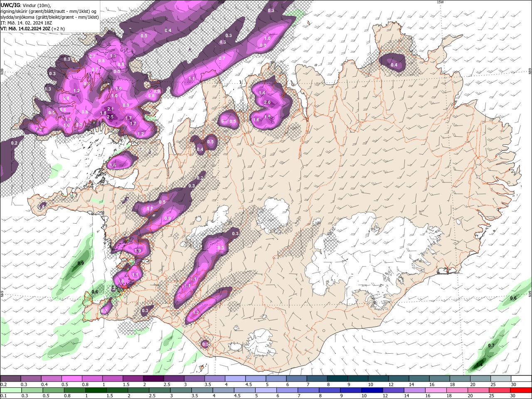Click the lavender 5 swatch in rain legend
The height and width of the screenshot is (399, 532).
click(x=266, y=390)
